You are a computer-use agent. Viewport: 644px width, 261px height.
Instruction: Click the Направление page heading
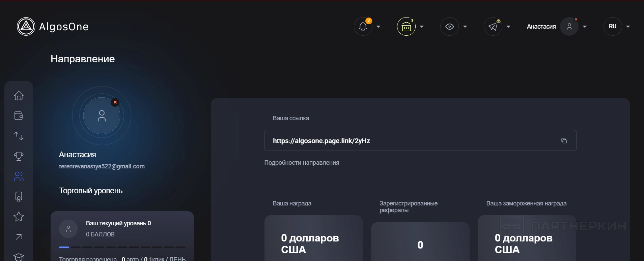(83, 59)
